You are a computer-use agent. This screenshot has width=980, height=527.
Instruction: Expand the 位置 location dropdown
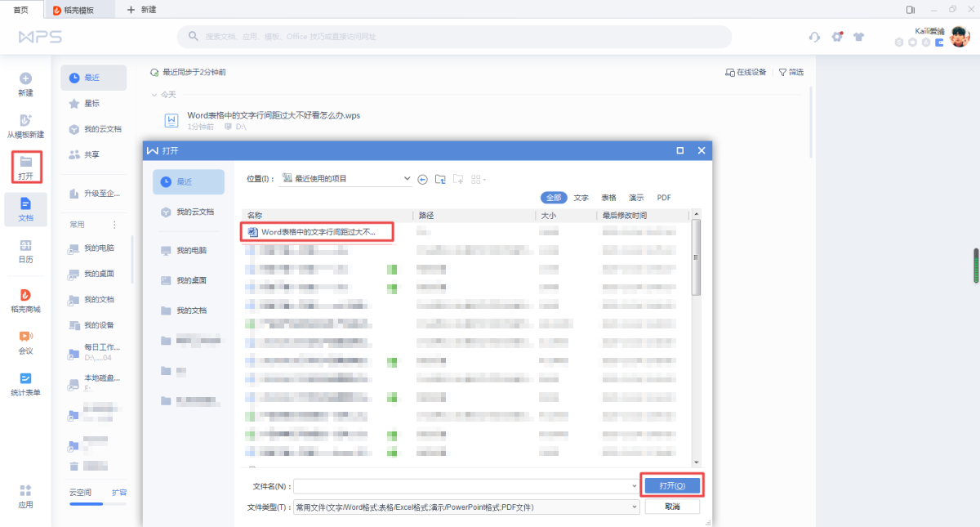click(407, 179)
